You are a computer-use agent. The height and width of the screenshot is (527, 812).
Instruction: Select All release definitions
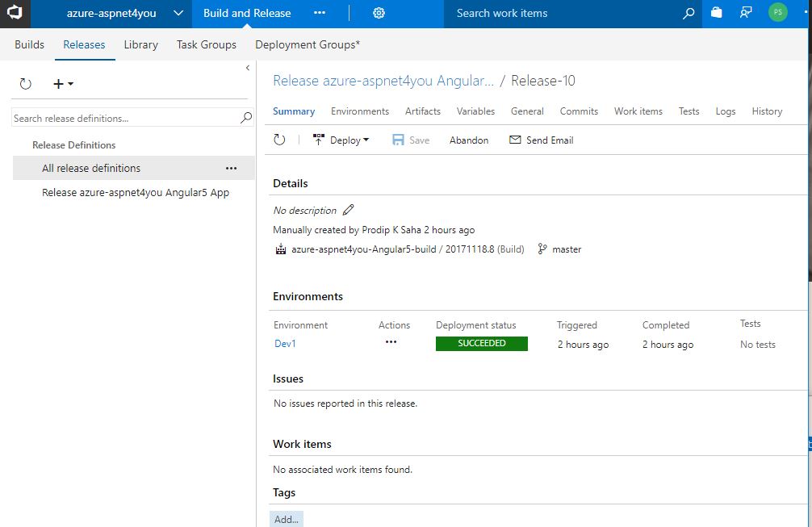91,168
